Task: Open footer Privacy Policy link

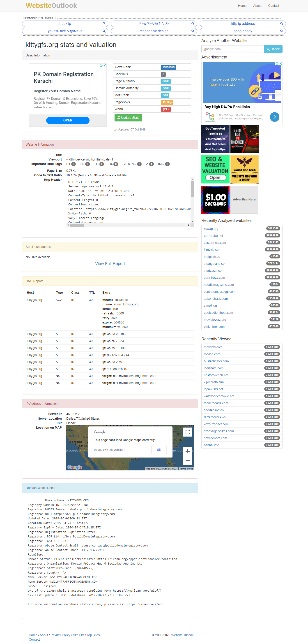Action: click(x=60, y=635)
